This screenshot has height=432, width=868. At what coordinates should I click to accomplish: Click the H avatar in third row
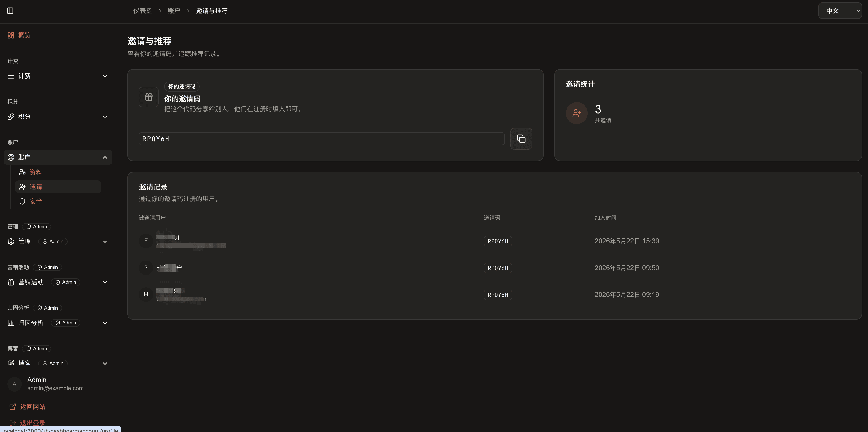146,295
